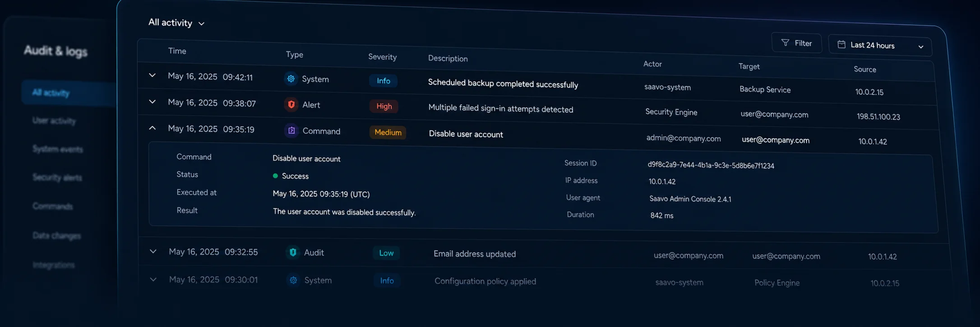The image size is (980, 327).
Task: Click the Source column header
Action: click(x=865, y=70)
